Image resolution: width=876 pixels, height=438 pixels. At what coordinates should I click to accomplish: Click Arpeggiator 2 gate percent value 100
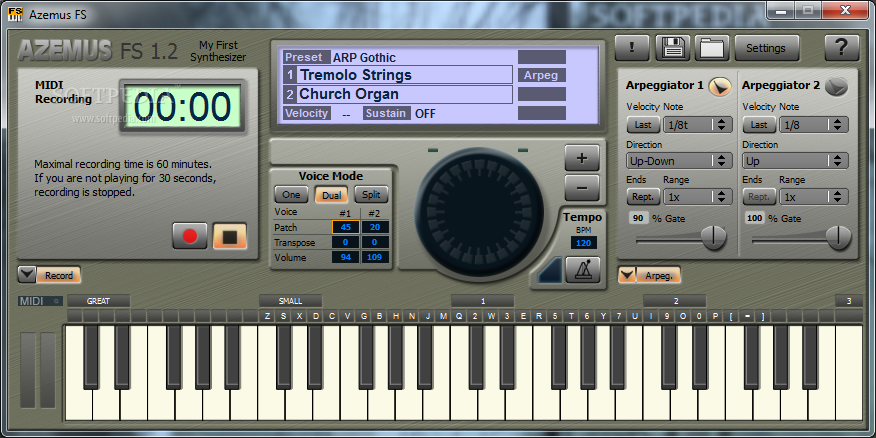pos(755,218)
